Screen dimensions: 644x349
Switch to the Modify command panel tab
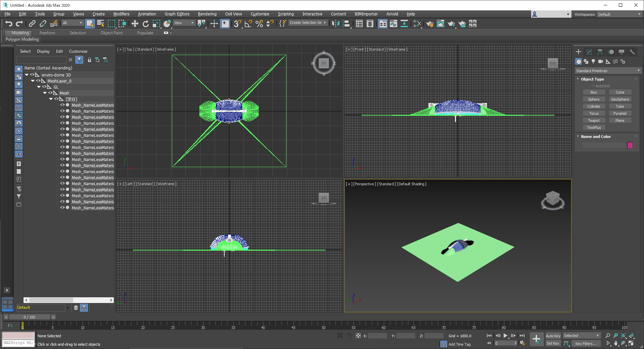(589, 52)
